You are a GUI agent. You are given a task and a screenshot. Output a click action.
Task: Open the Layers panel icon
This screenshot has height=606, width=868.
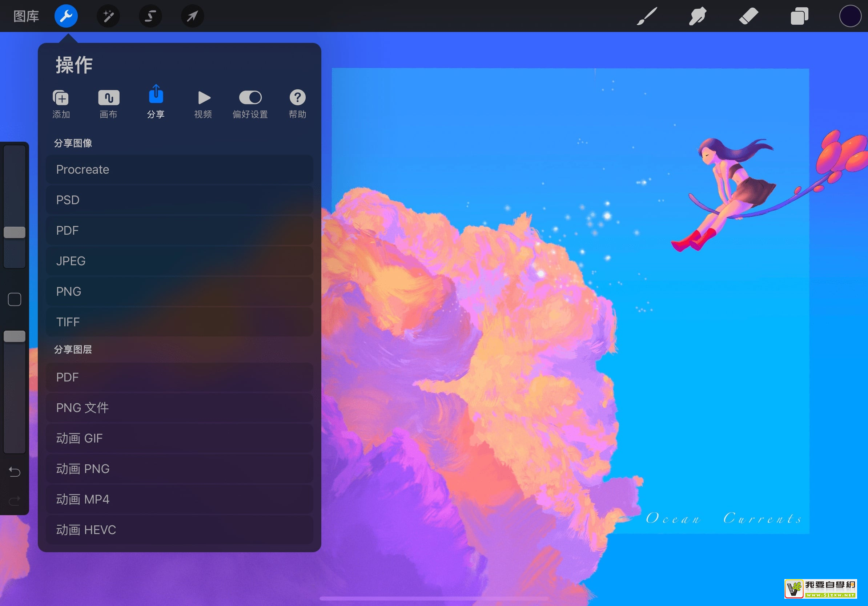click(799, 16)
